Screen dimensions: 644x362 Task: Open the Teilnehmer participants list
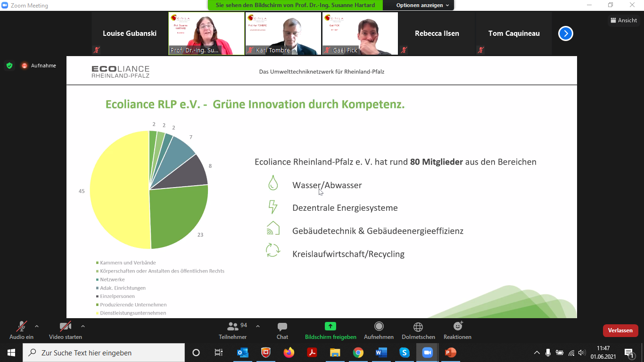(233, 330)
